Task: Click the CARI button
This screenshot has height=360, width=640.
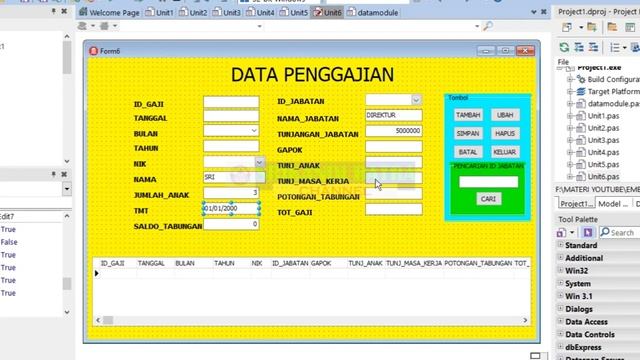Action: click(x=488, y=199)
